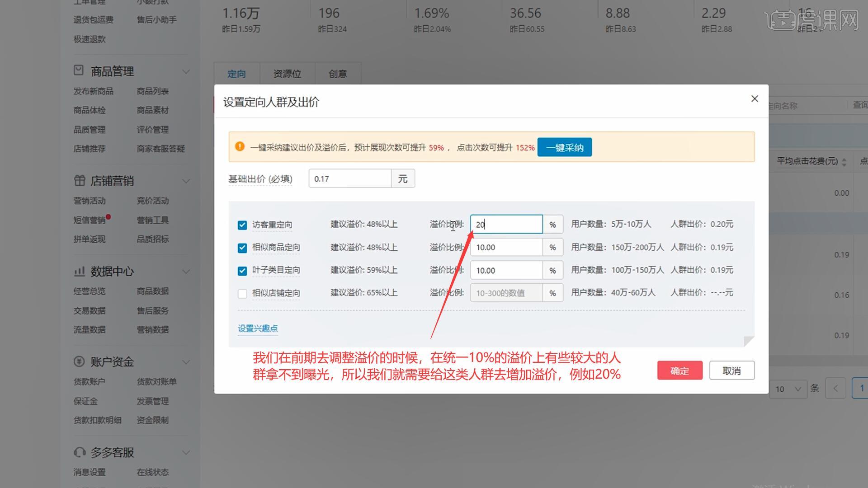The height and width of the screenshot is (488, 868).
Task: Switch to the 定向 tab
Action: [x=236, y=74]
